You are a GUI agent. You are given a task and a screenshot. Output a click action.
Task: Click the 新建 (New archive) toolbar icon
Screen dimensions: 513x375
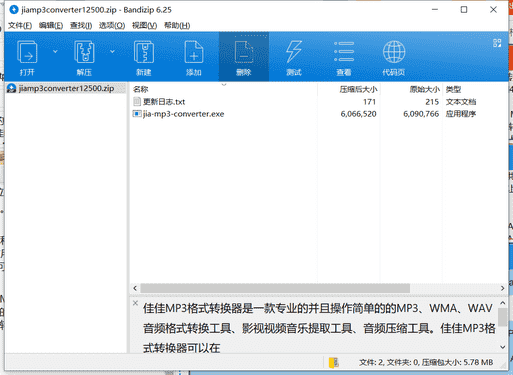coord(144,52)
